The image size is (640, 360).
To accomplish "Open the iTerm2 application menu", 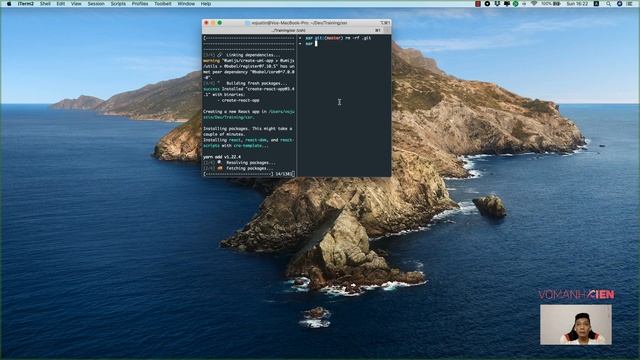I will tap(25, 4).
